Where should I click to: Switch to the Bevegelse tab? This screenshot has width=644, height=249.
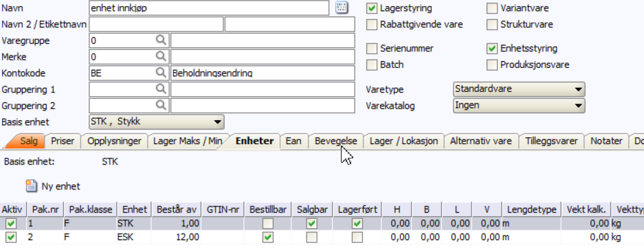pos(336,141)
